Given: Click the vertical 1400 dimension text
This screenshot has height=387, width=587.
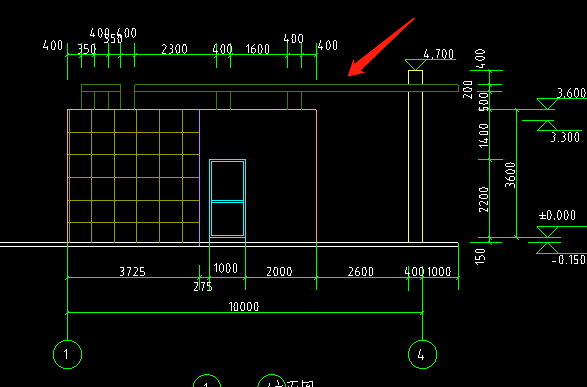Looking at the screenshot, I should coord(484,135).
